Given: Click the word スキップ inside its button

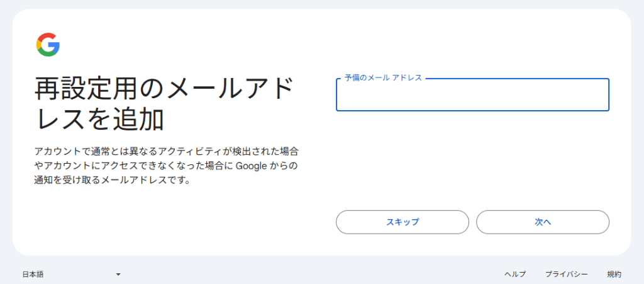Looking at the screenshot, I should tap(402, 222).
